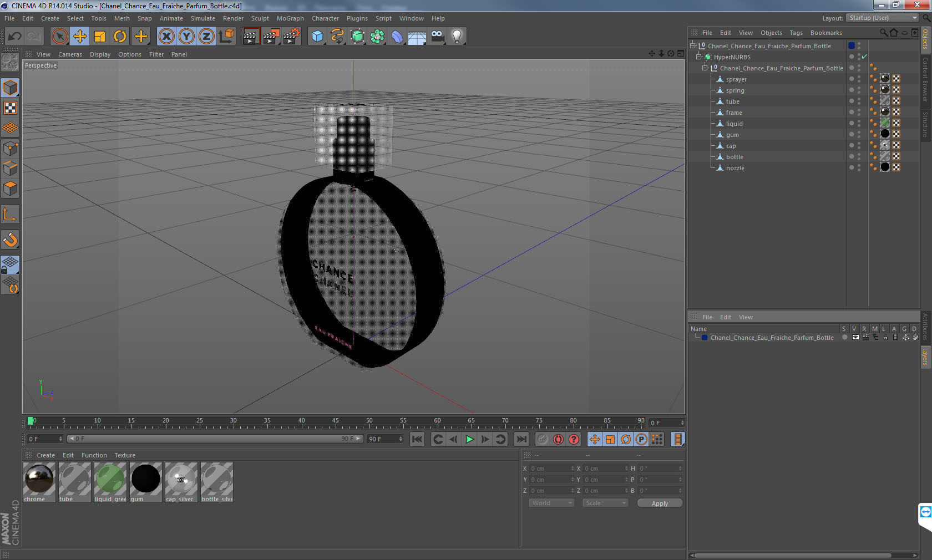Activate the Rotate tool
Screen dimensions: 932x560
120,37
